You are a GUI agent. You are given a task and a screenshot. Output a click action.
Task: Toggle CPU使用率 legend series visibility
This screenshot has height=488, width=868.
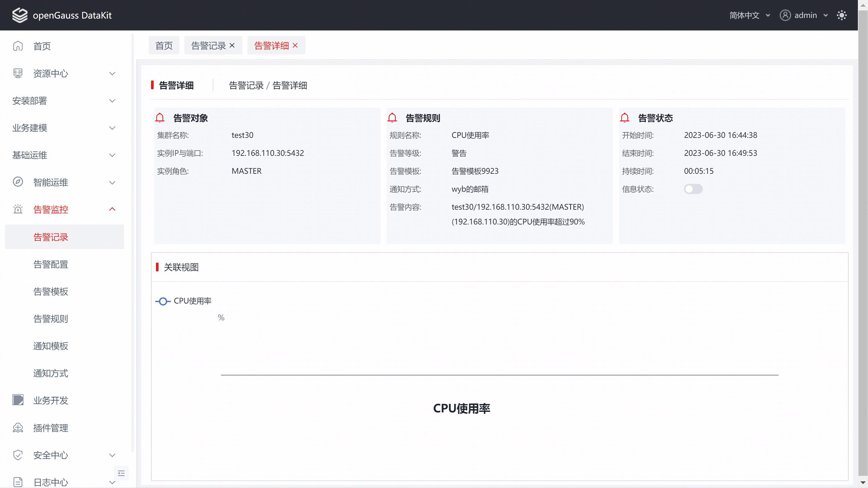(x=183, y=301)
